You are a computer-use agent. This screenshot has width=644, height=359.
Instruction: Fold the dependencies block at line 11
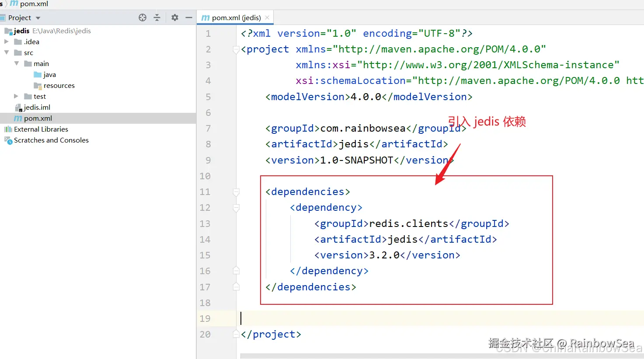[236, 192]
